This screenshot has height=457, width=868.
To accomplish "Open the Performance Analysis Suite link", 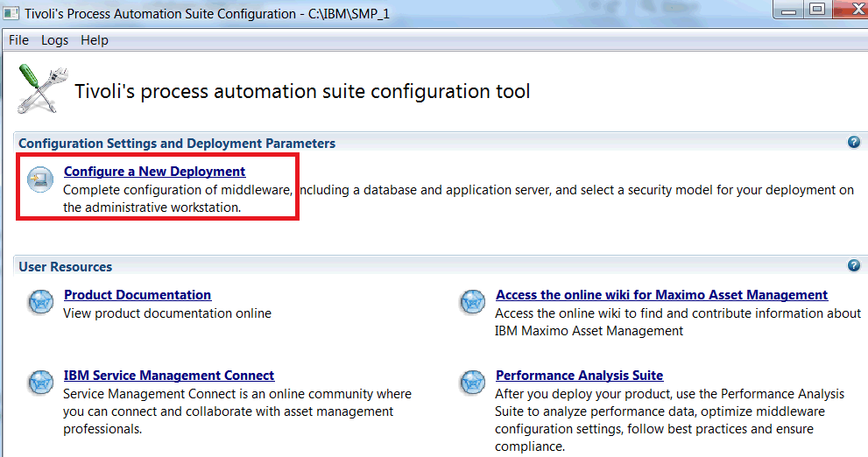I will click(579, 375).
